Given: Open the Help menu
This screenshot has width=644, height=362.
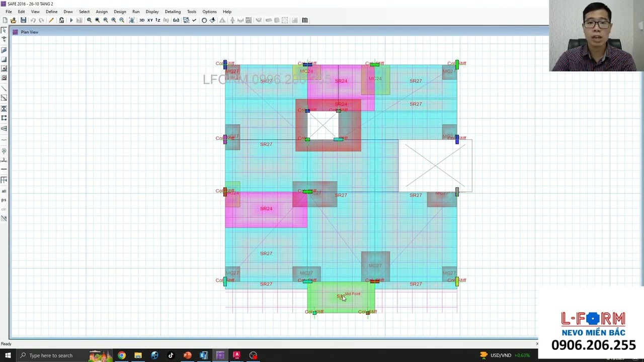Looking at the screenshot, I should tap(227, 12).
